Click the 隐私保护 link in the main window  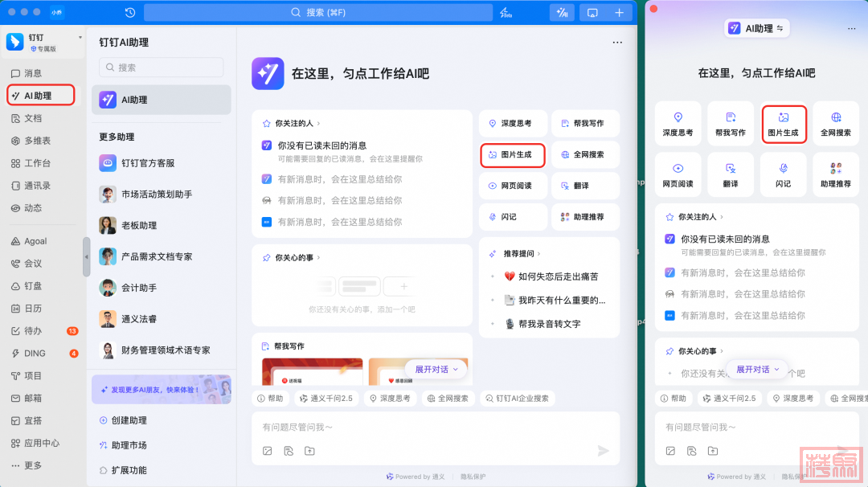473,477
